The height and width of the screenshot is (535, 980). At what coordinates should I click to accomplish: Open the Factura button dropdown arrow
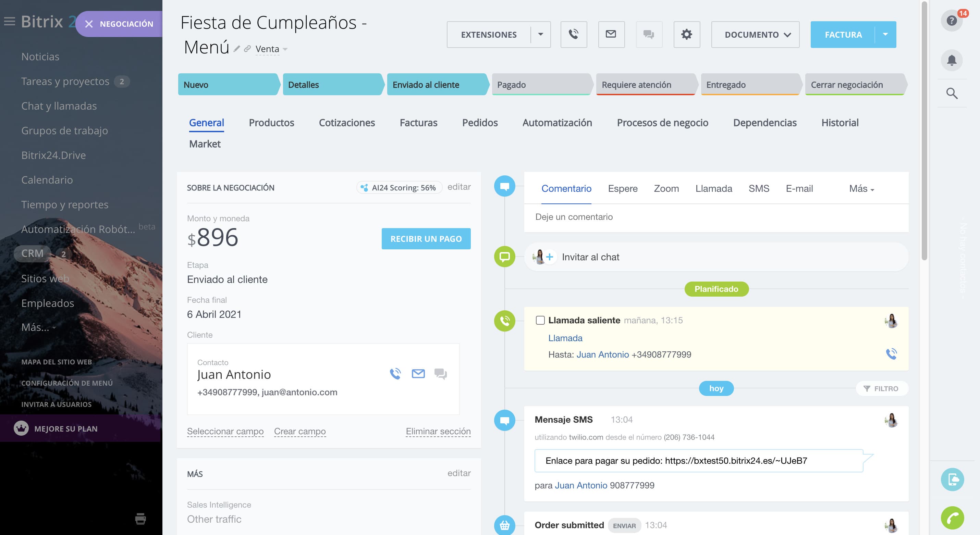pos(885,35)
